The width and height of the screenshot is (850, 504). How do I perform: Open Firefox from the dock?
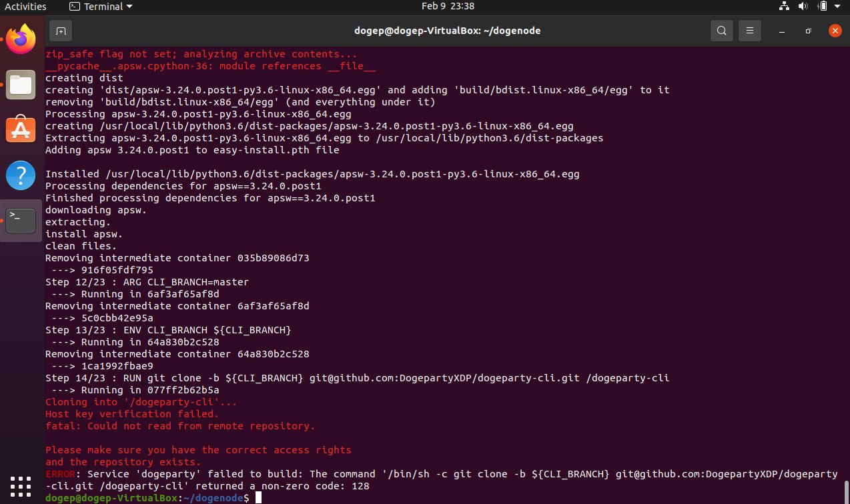[x=21, y=40]
